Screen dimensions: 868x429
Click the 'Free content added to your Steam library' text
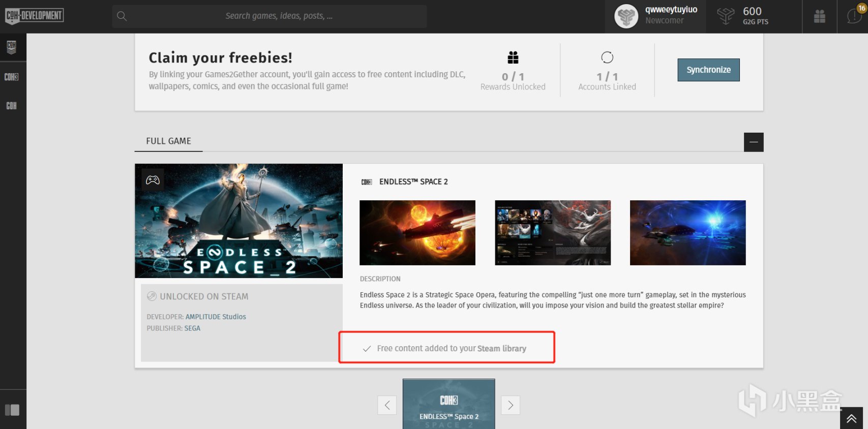(452, 349)
